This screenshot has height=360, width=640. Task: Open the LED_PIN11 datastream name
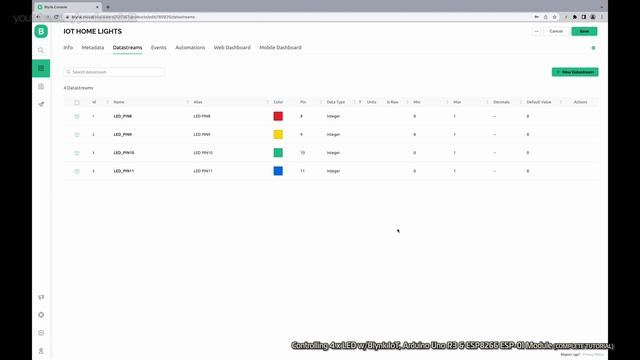pos(124,171)
